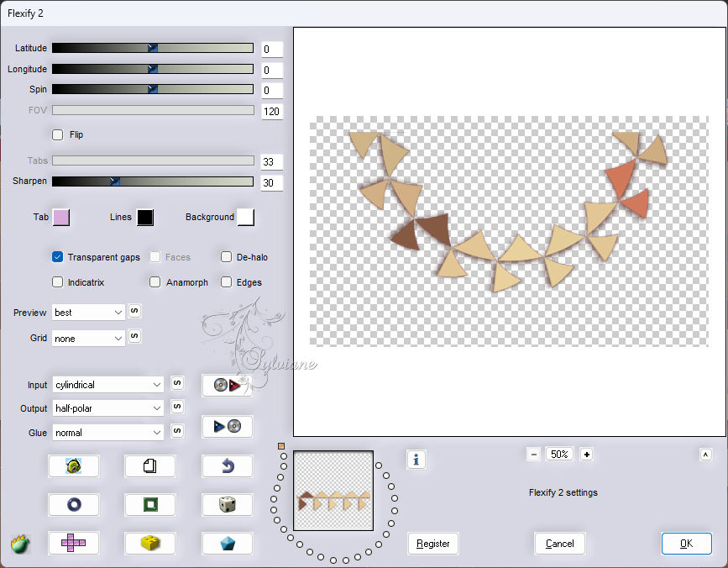Toggle the Anamorph checkbox
The image size is (728, 568).
tap(155, 282)
